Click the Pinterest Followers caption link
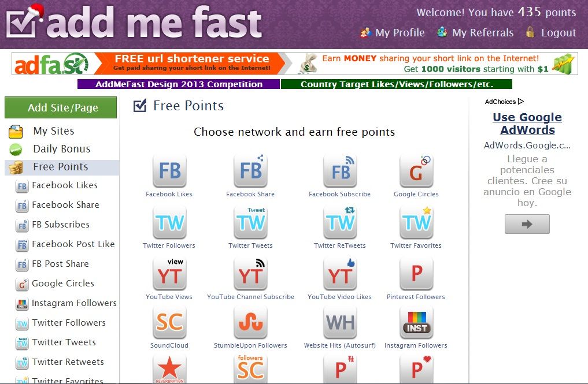 coord(416,297)
